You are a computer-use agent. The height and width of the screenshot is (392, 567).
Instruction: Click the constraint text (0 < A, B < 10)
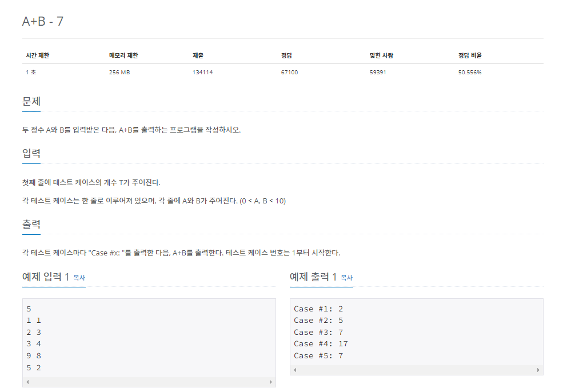[x=262, y=201]
